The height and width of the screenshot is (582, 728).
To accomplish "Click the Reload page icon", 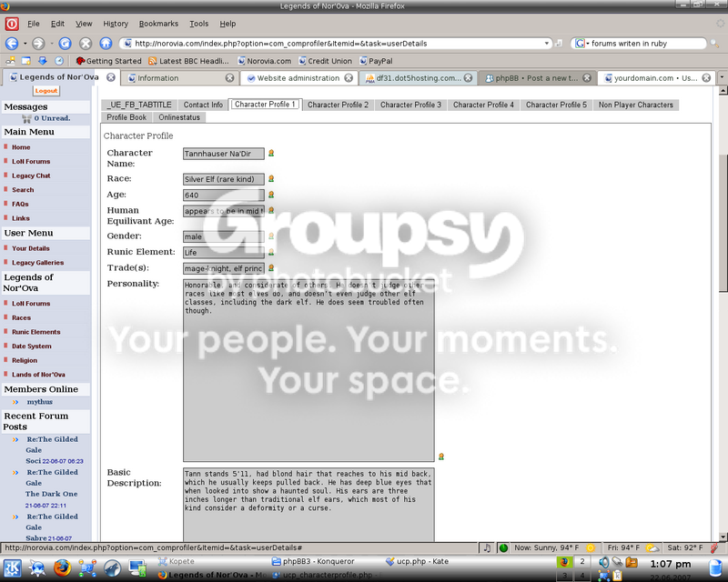I will (65, 44).
